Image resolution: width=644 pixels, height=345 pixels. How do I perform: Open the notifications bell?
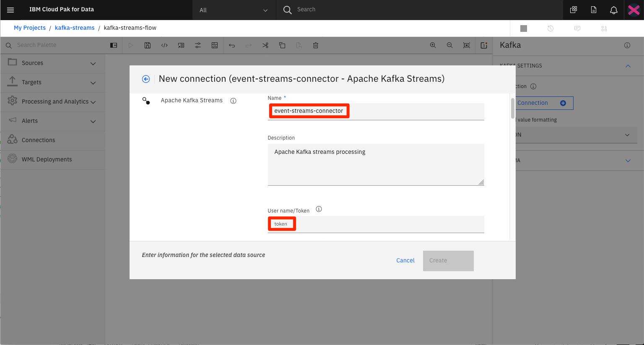point(614,10)
